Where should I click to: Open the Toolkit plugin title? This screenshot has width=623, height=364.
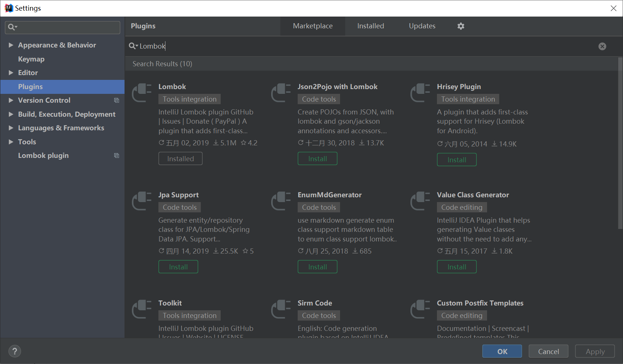pyautogui.click(x=170, y=303)
